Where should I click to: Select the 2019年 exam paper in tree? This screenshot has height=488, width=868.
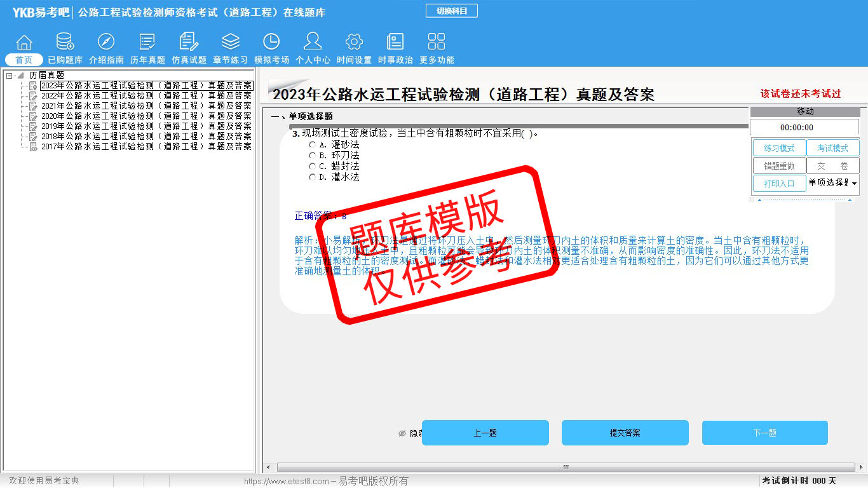point(146,126)
